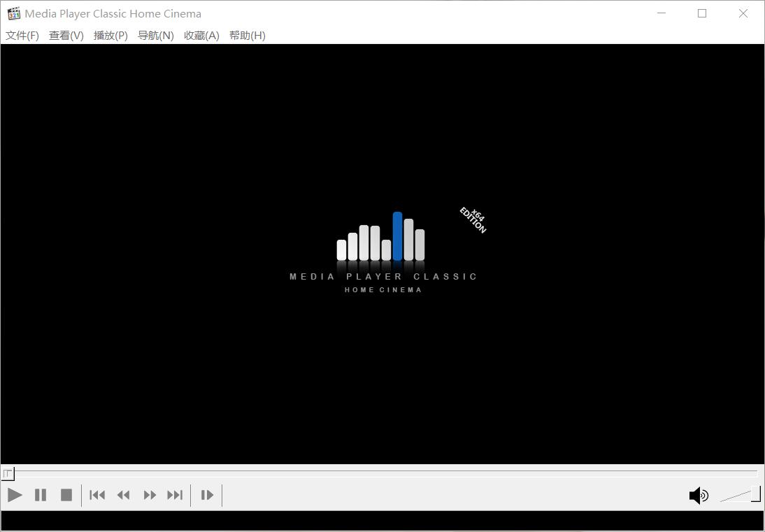The width and height of the screenshot is (765, 532).
Task: Open the 帮助(H) menu
Action: (x=248, y=36)
